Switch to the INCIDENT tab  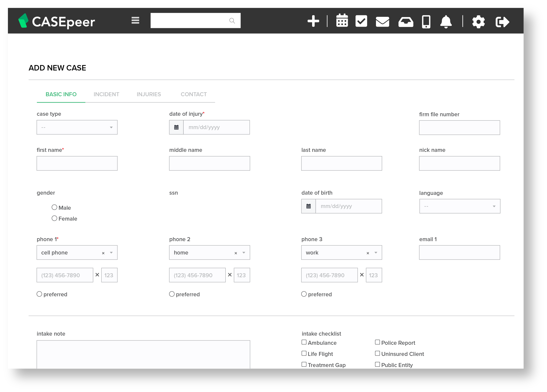[106, 94]
